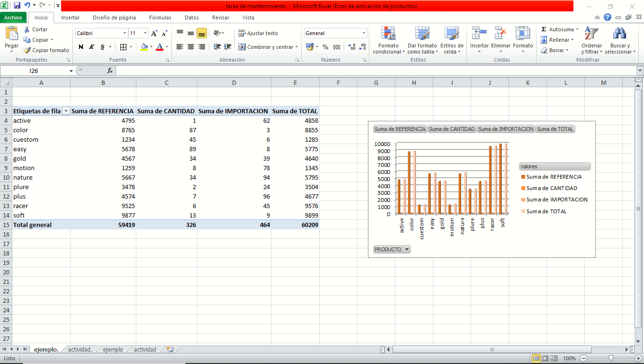The width and height of the screenshot is (644, 364).
Task: Minimize the ribbon with the caret
Action: click(598, 18)
